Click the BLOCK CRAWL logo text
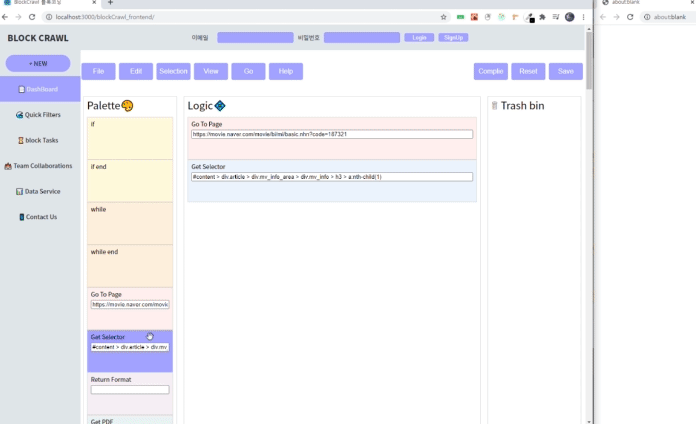Viewport: 696px width, 424px height. pos(38,38)
